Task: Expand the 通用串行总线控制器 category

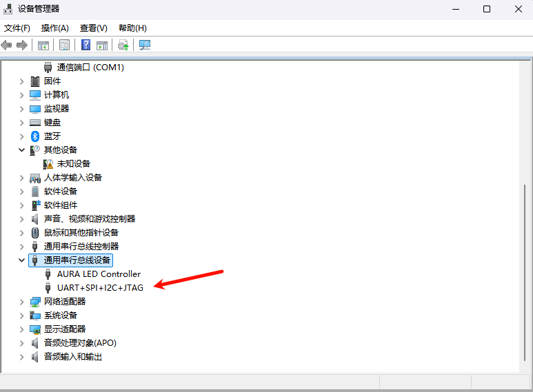Action: point(22,247)
